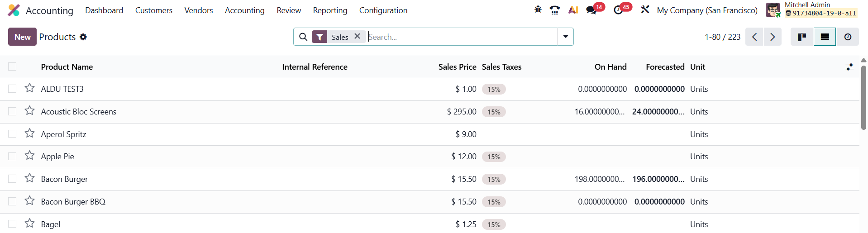
Task: Click the VoIP phone icon
Action: (x=554, y=10)
